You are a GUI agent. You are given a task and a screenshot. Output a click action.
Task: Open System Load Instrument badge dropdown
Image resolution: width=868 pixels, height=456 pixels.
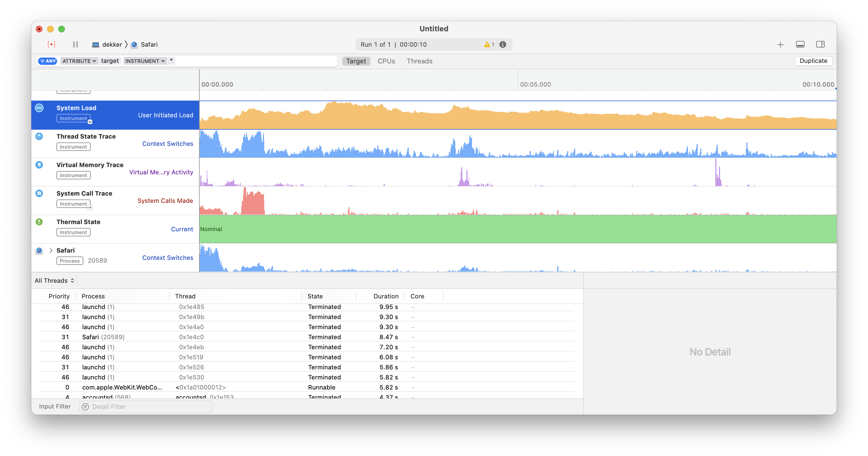click(90, 122)
